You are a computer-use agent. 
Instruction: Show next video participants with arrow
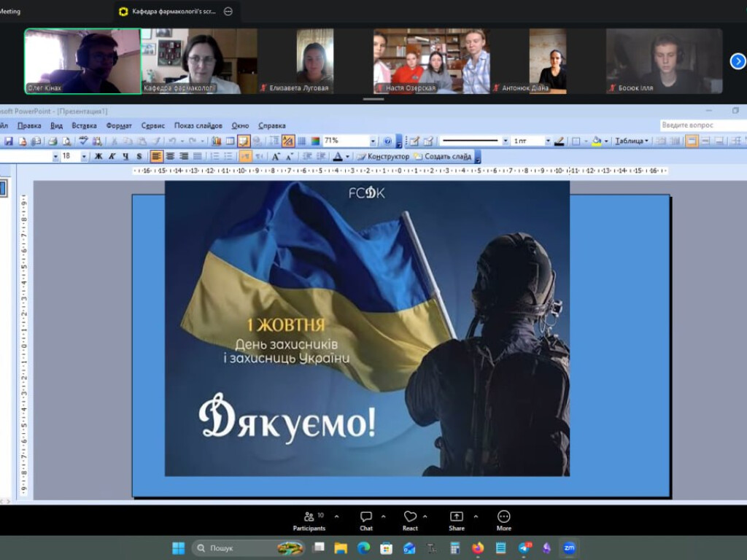point(738,61)
